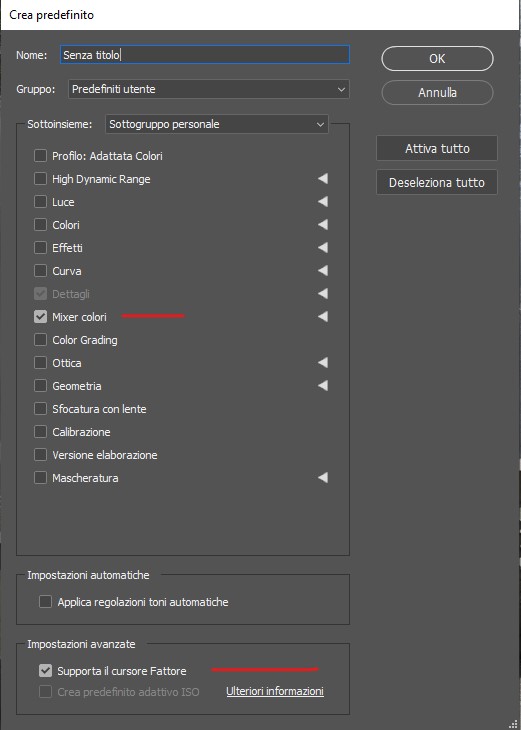The height and width of the screenshot is (730, 521).
Task: Open the Ulteriori informazioni link
Action: tap(275, 691)
